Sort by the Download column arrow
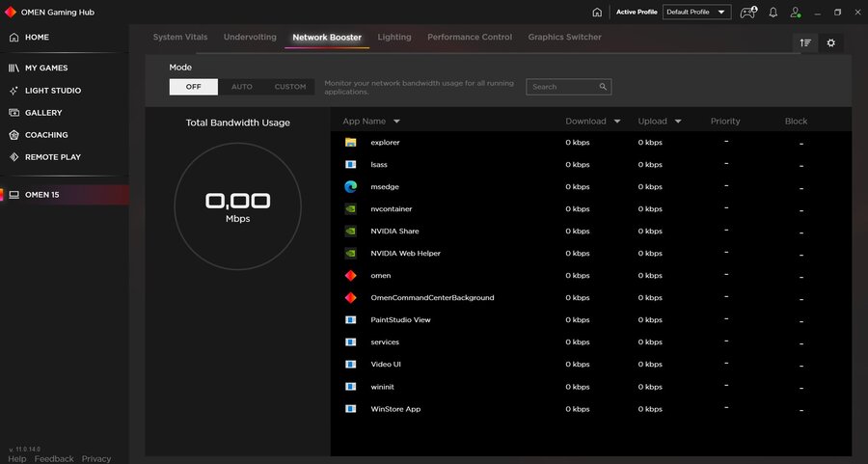Image resolution: width=868 pixels, height=464 pixels. pyautogui.click(x=614, y=122)
